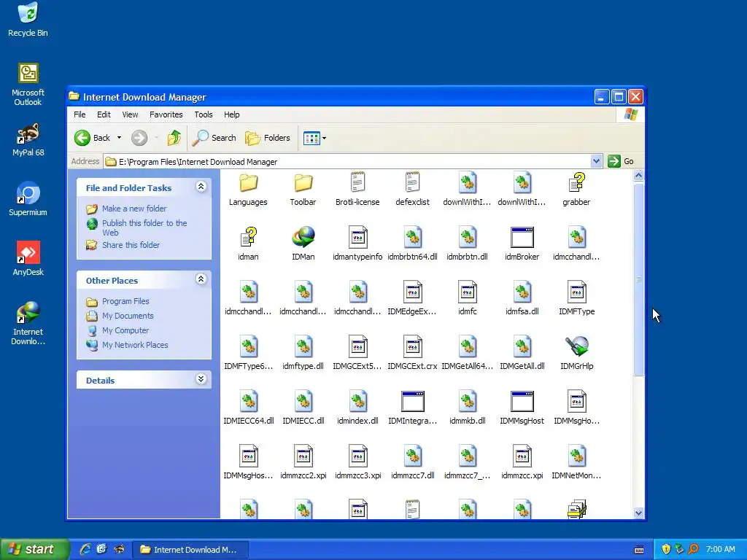Select idmbrbtn64.dll file
Image resolution: width=747 pixels, height=560 pixels.
click(413, 244)
